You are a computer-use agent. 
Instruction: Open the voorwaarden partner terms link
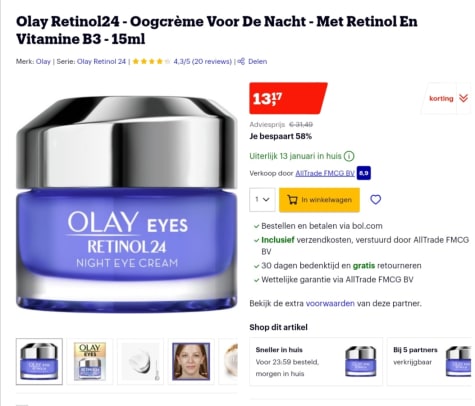(330, 303)
